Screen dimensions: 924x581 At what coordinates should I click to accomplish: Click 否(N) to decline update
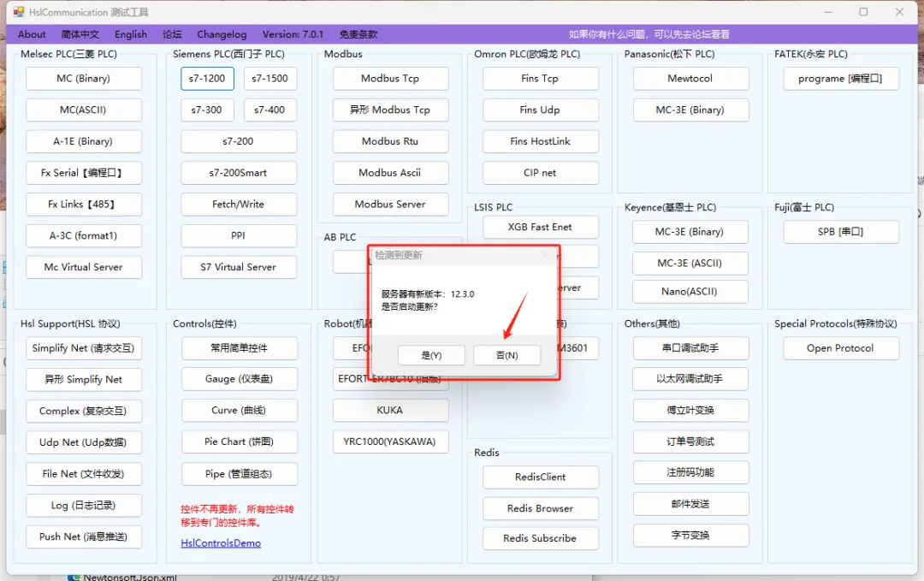pyautogui.click(x=506, y=355)
